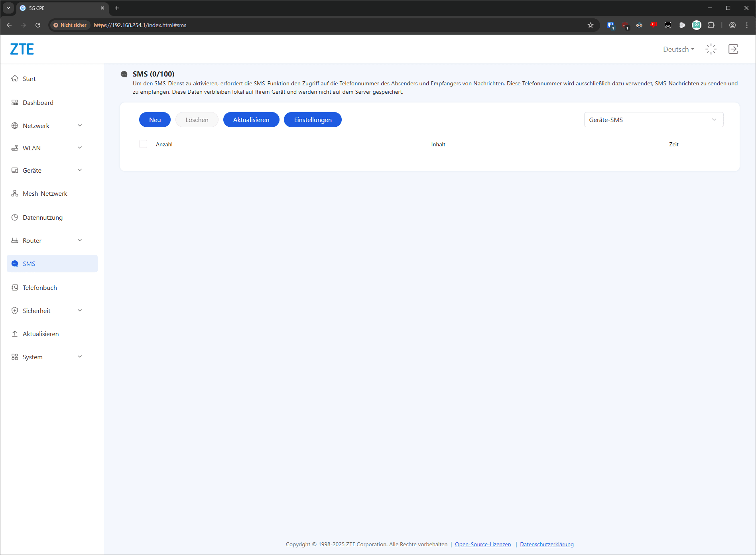Click the Nicht sicher security badge

pos(70,25)
